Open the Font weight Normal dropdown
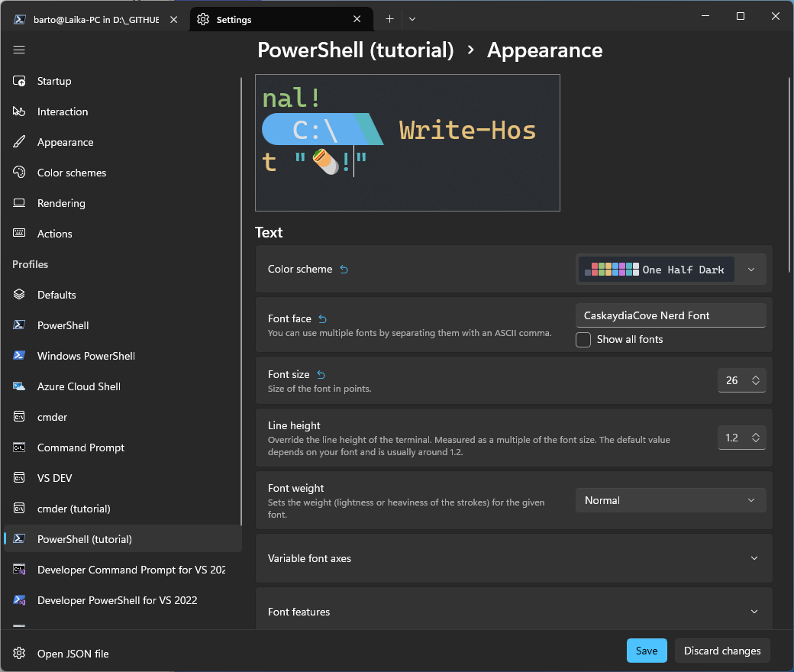This screenshot has height=672, width=794. coord(670,500)
